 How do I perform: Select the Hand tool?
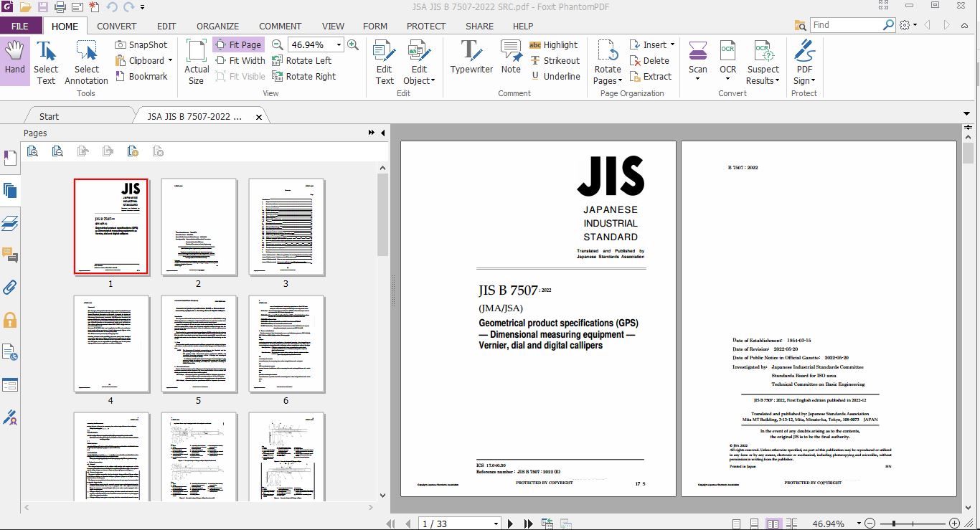[14, 62]
